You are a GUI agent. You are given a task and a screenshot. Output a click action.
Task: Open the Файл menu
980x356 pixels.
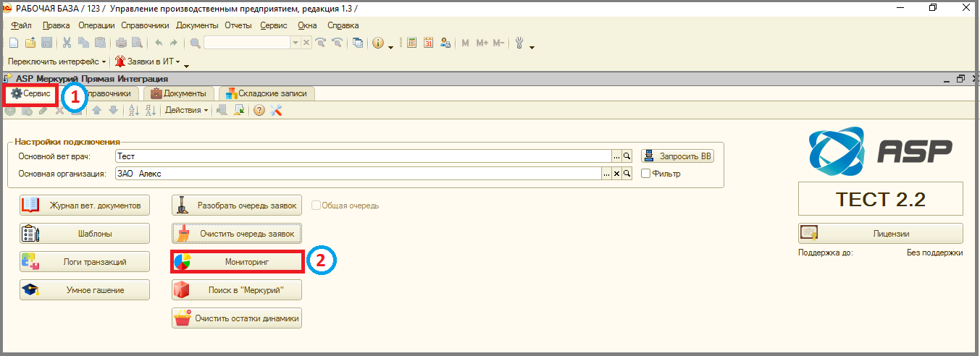(21, 25)
